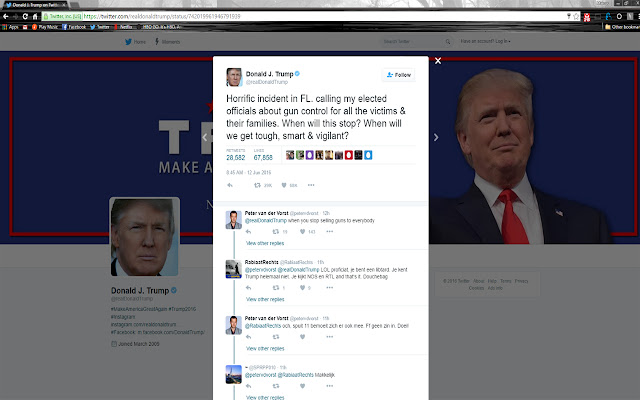Open the Play Music bookmark
This screenshot has width=640, height=400.
click(x=45, y=27)
